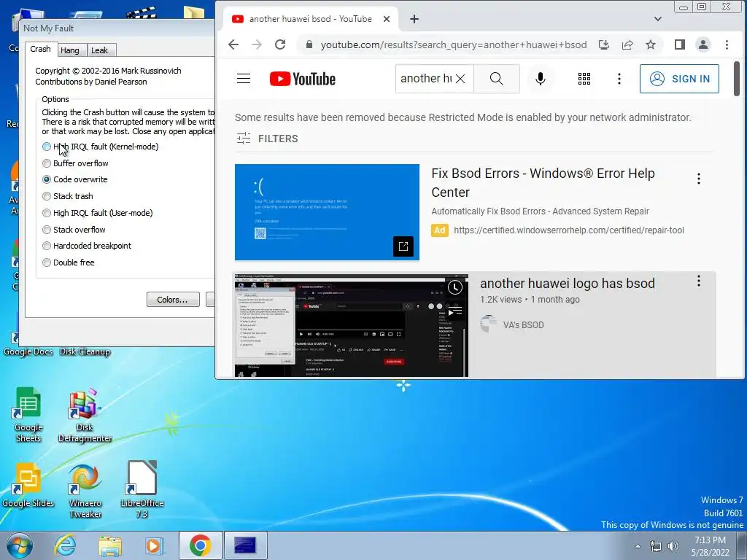Screen dimensions: 747x560
Task: Open Disk Defragmenter desktop icon
Action: tap(85, 415)
